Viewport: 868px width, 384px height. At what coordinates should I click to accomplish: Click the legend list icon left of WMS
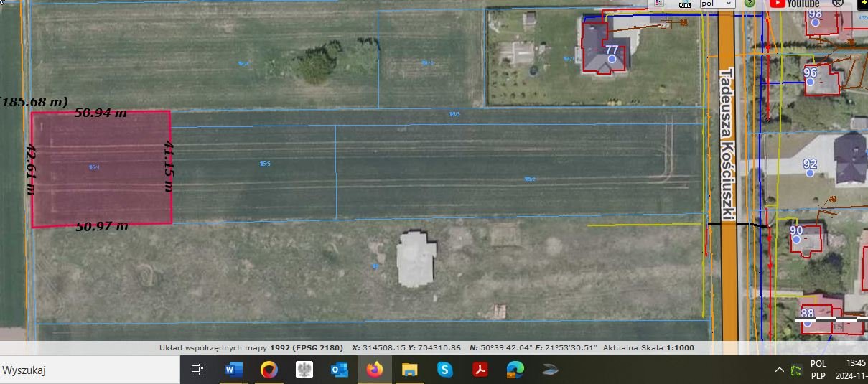tap(660, 4)
